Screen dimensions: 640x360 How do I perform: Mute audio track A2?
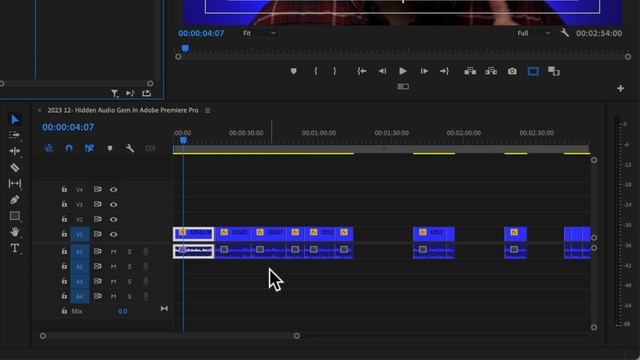pos(113,267)
